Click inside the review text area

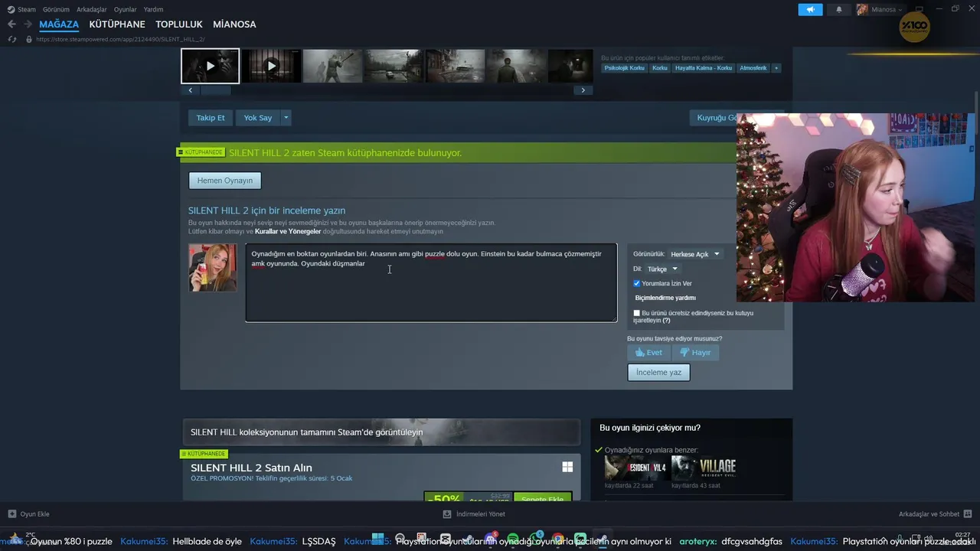tap(431, 283)
